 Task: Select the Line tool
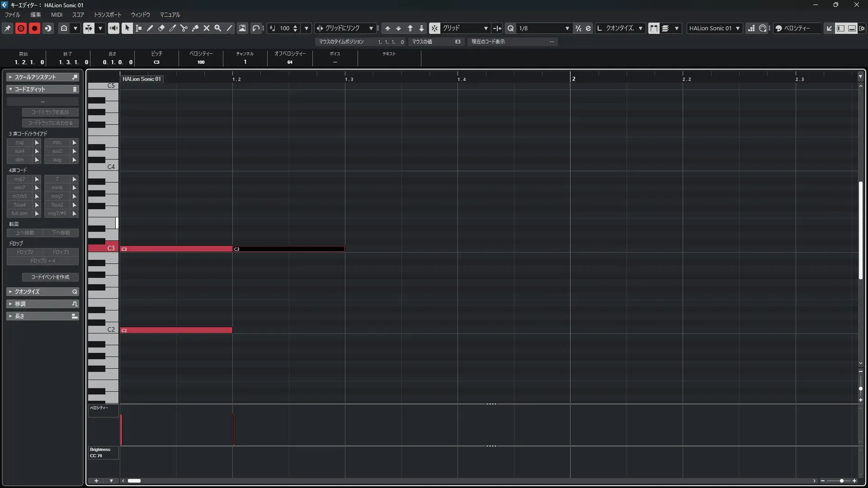[x=229, y=28]
